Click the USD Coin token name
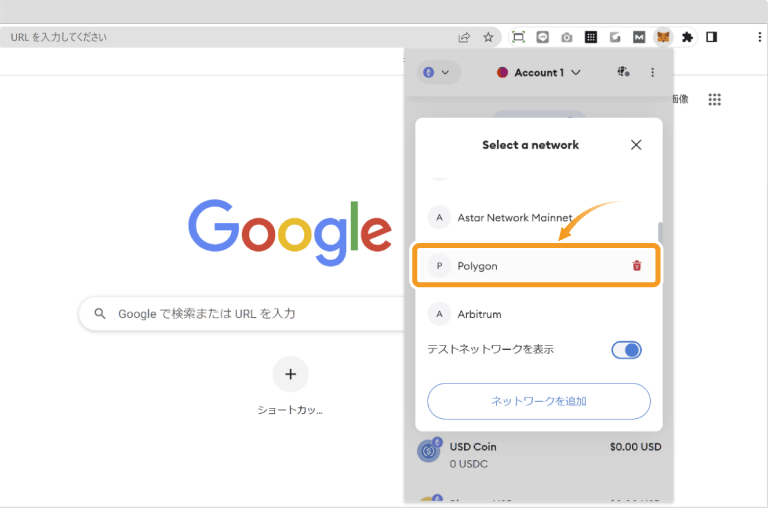Screen dimensions: 768x508 473,447
